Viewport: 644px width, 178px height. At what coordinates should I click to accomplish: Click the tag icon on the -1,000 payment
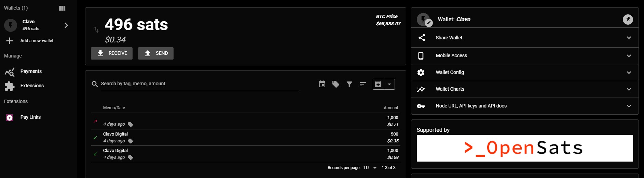pyautogui.click(x=130, y=125)
